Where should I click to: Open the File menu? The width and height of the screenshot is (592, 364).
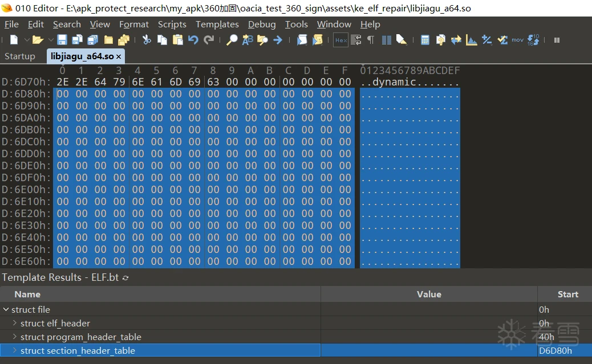[x=11, y=24]
